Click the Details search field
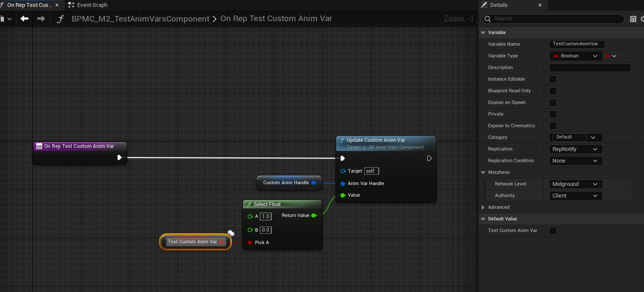 point(557,19)
